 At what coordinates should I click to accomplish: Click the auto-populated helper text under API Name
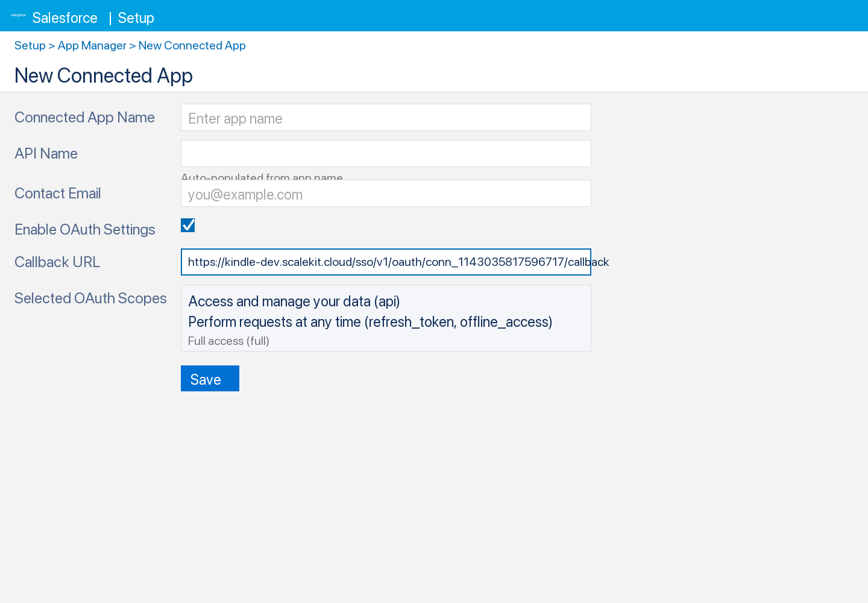coord(262,177)
